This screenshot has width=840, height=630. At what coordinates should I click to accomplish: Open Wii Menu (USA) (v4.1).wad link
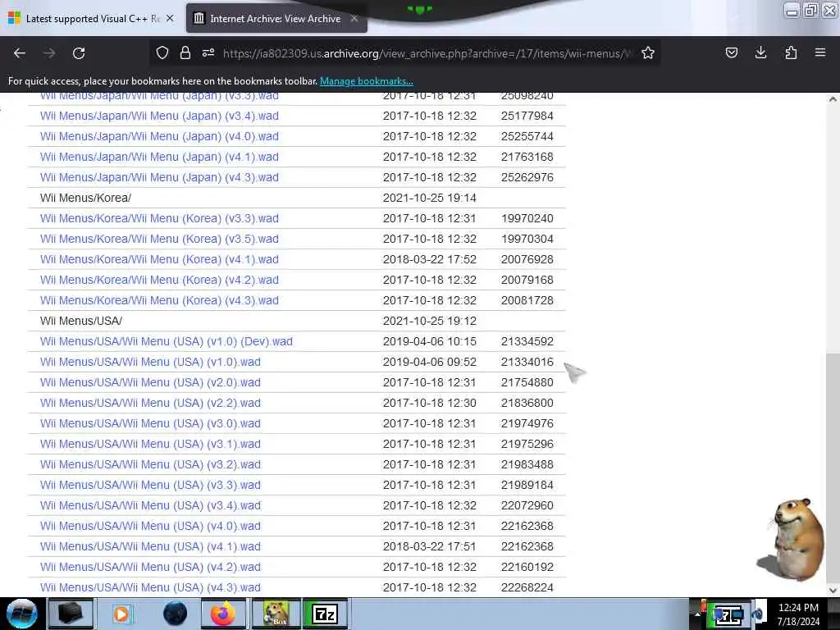(150, 547)
